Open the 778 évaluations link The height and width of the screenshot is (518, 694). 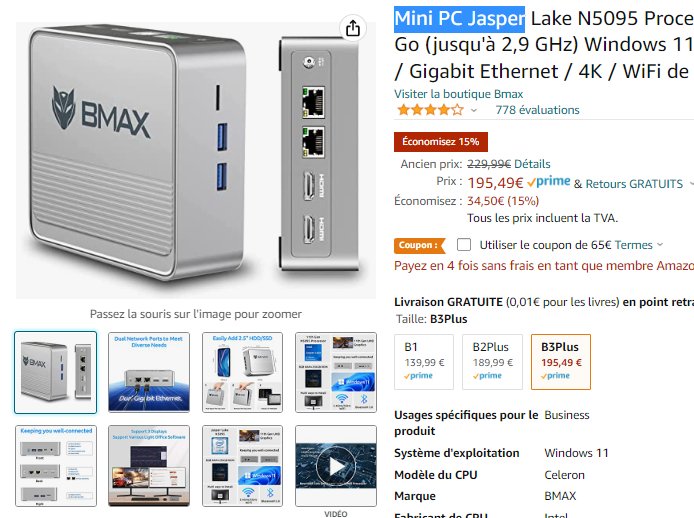[x=537, y=110]
